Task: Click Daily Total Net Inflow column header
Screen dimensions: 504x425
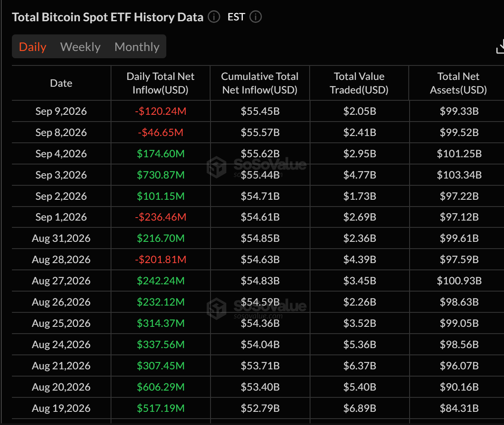Action: click(x=160, y=83)
